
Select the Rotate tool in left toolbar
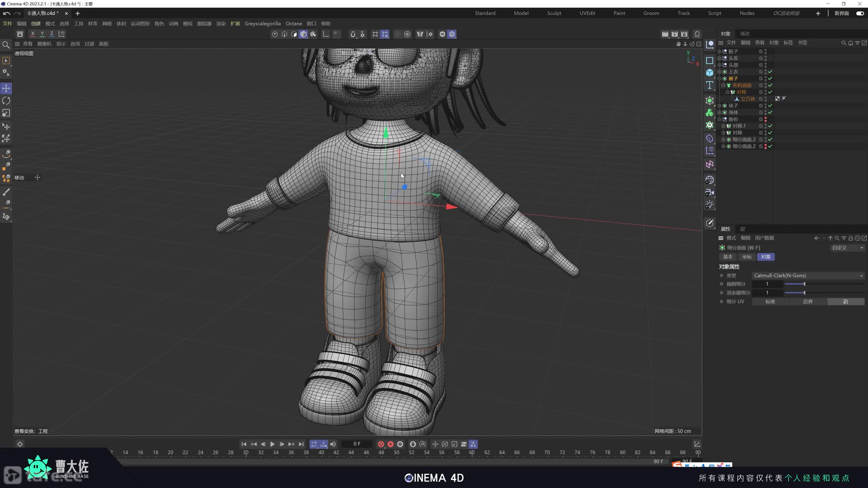pyautogui.click(x=6, y=101)
